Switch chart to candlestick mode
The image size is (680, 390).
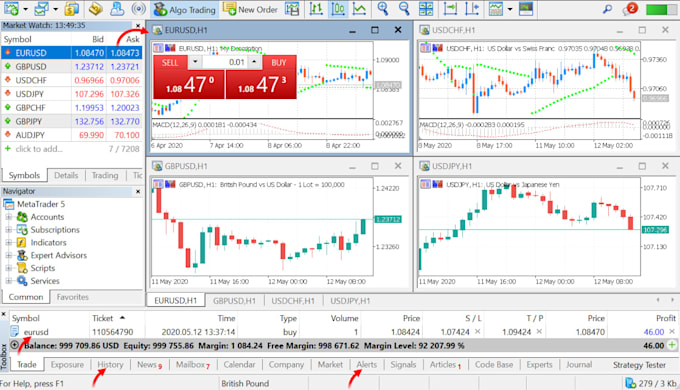[338, 9]
